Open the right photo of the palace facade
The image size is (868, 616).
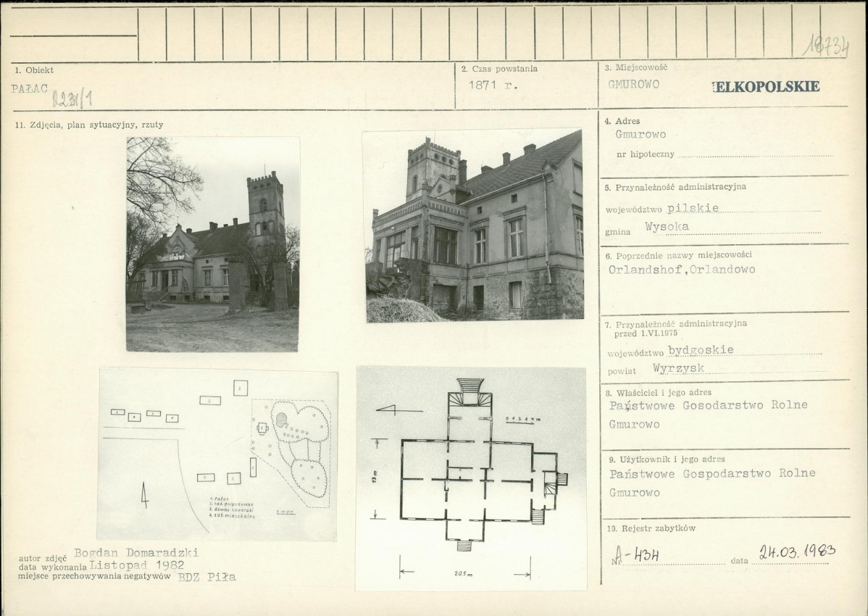(473, 225)
